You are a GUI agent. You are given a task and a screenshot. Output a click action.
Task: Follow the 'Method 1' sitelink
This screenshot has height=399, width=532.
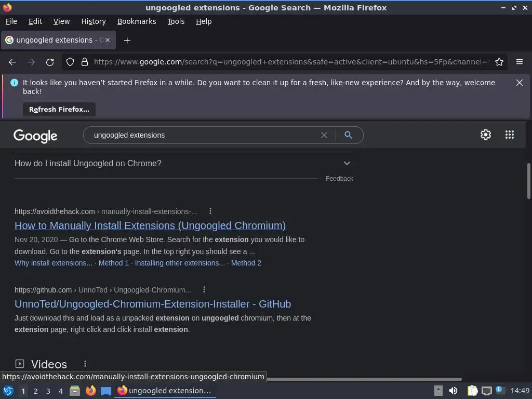click(114, 263)
